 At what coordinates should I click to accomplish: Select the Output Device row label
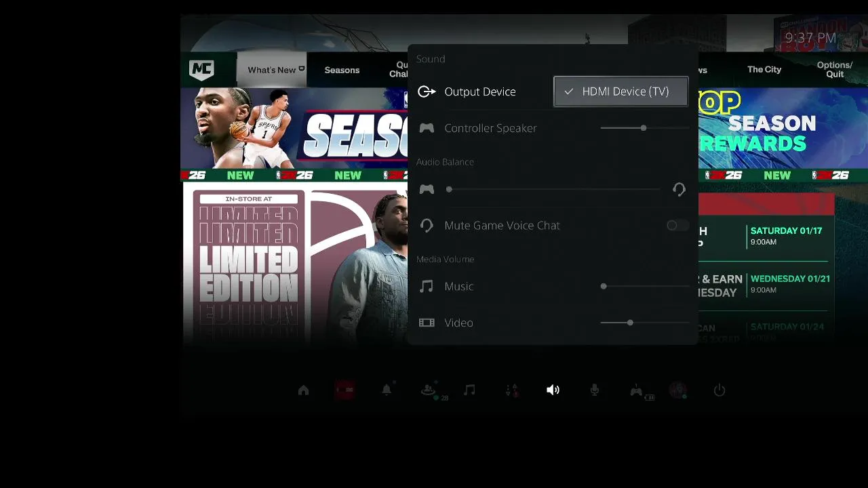point(480,91)
